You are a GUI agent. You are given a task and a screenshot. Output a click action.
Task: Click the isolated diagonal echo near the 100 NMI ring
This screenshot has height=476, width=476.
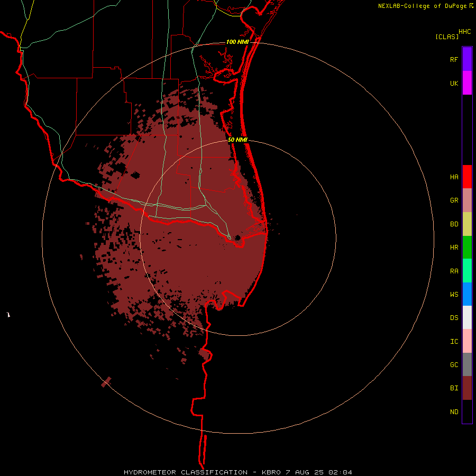[x=106, y=382]
